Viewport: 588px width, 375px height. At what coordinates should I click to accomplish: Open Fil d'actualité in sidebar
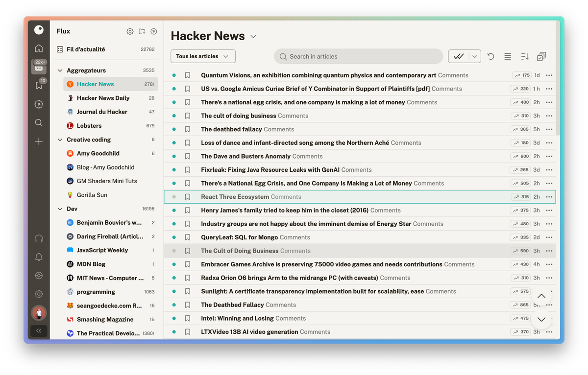(86, 49)
